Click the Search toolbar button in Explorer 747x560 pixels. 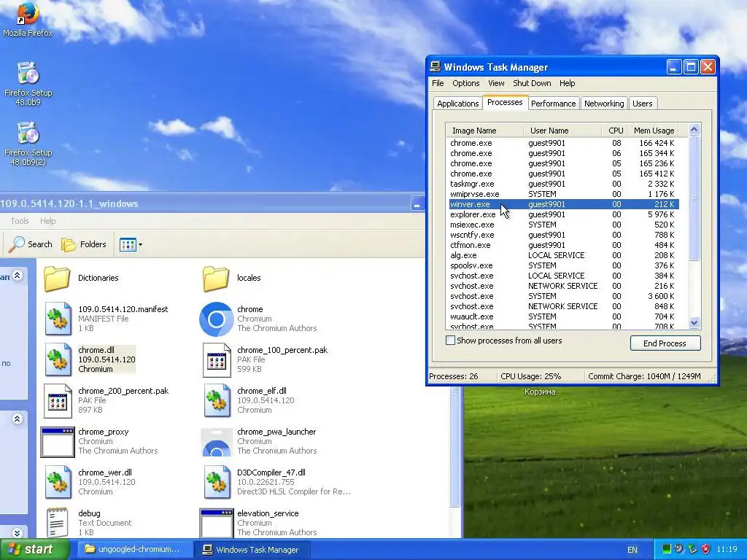click(31, 244)
